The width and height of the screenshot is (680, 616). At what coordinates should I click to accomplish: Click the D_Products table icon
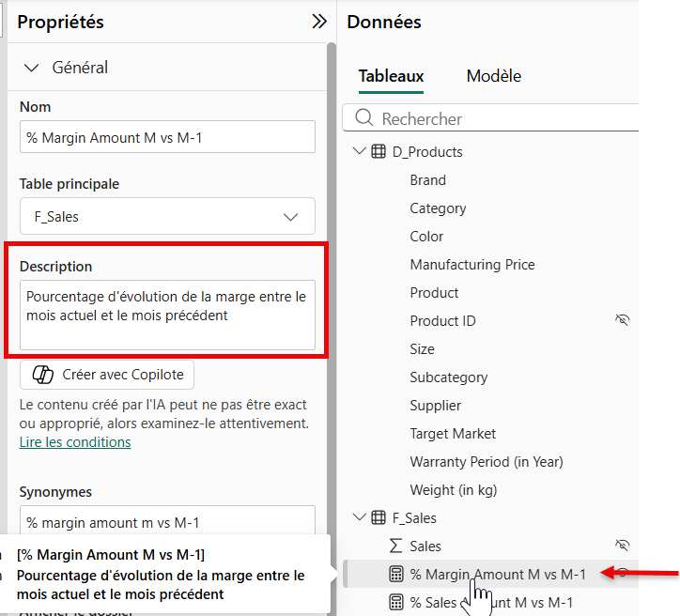pyautogui.click(x=379, y=152)
